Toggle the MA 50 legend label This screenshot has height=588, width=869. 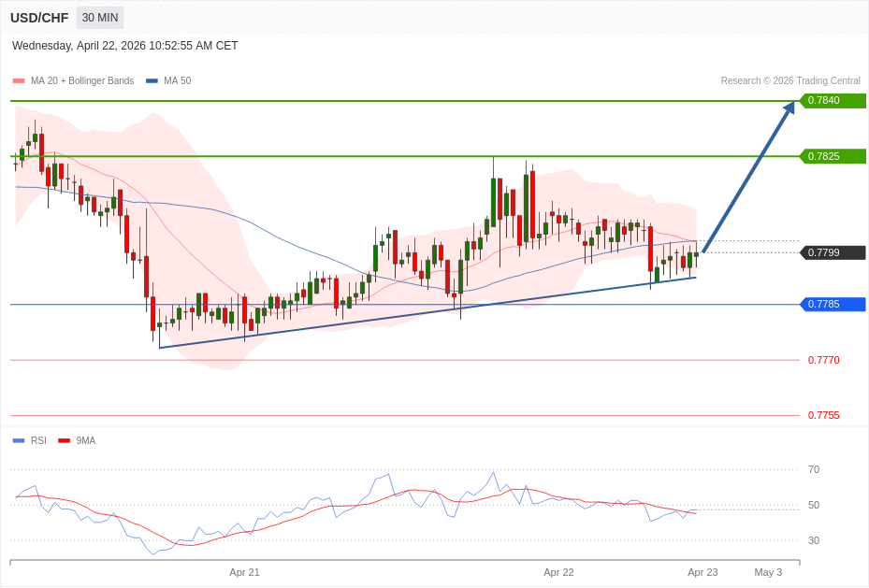[177, 81]
